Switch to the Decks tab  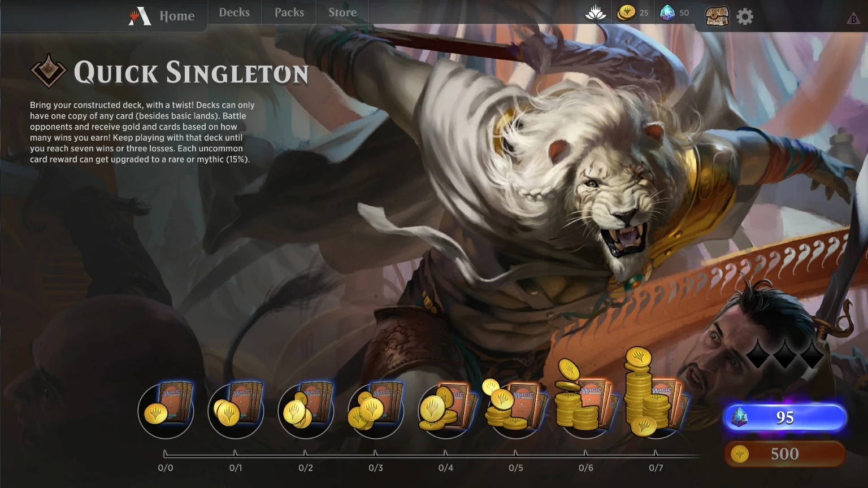click(x=234, y=12)
